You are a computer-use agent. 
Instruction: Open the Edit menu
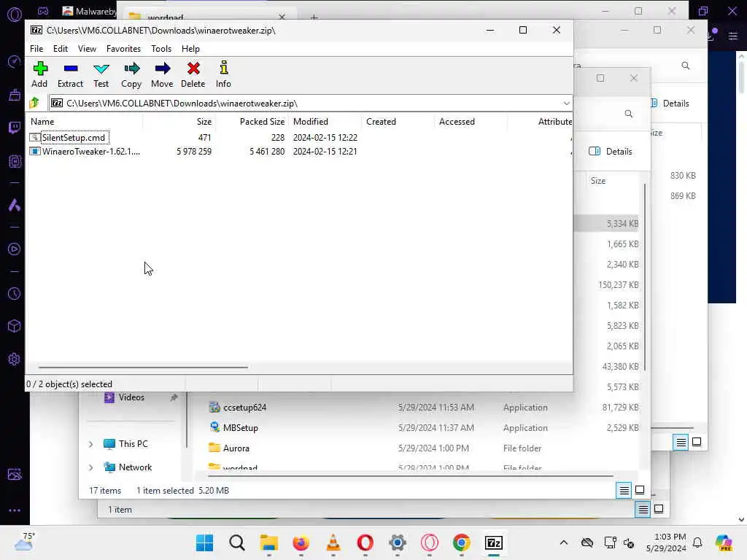coord(61,49)
